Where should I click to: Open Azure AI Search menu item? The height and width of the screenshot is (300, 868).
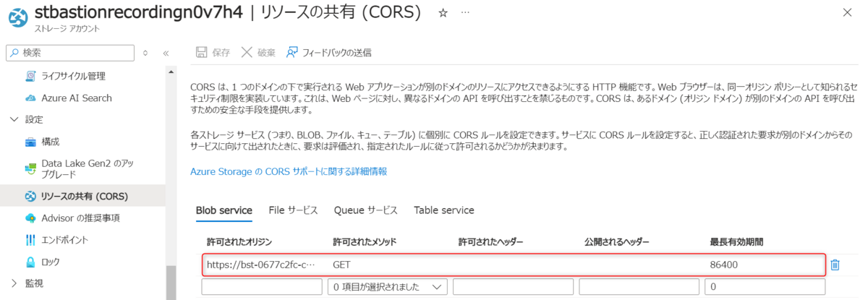click(77, 98)
